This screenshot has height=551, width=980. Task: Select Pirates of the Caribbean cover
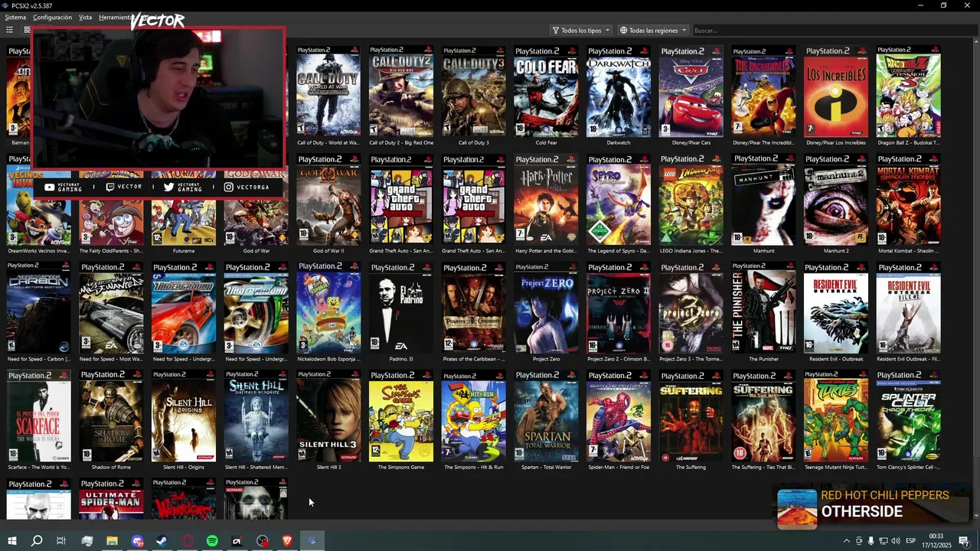coord(473,308)
